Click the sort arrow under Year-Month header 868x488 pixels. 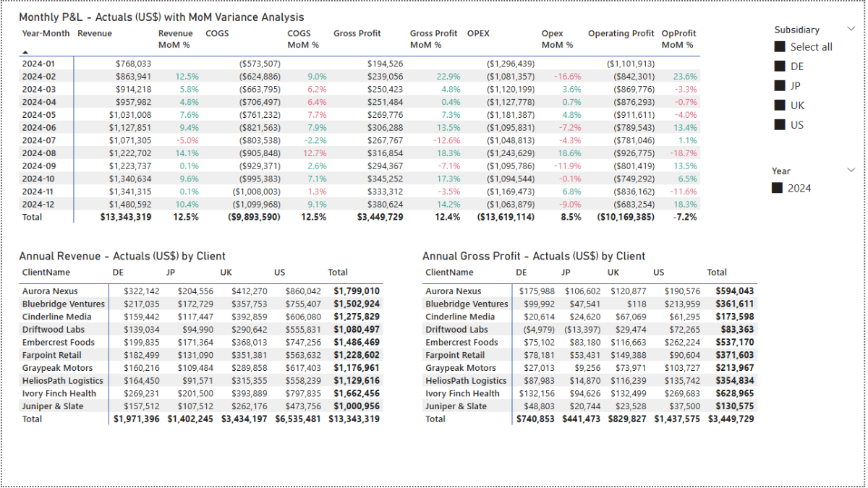point(25,52)
